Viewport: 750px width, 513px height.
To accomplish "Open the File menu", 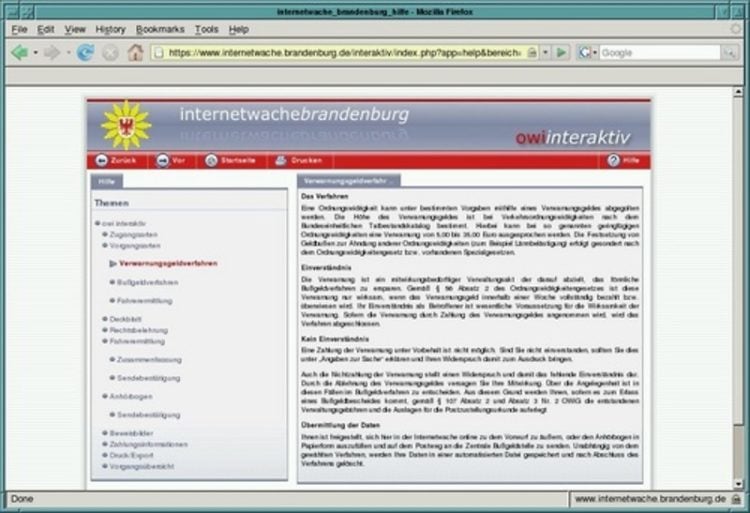I will click(19, 29).
